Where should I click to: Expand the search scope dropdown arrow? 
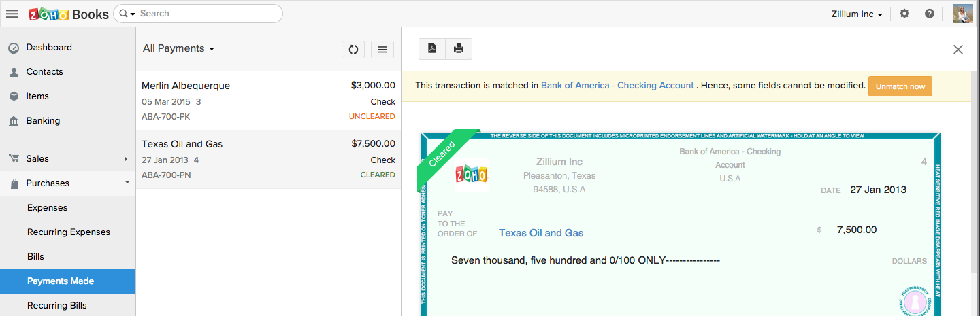click(127, 14)
